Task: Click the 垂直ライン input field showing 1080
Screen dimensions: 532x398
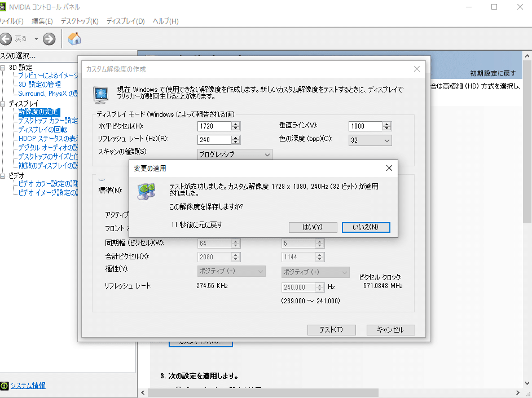Action: click(366, 126)
